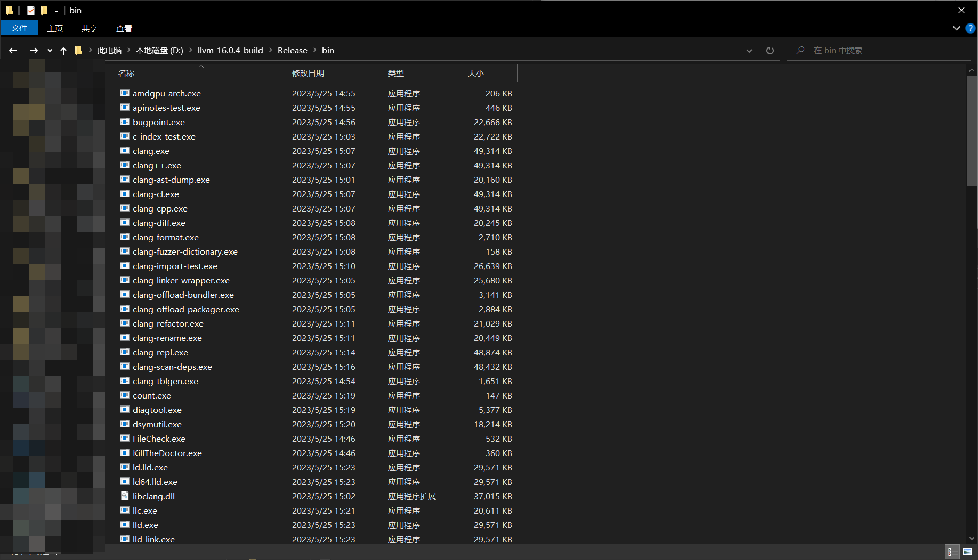The height and width of the screenshot is (560, 978).
Task: Expand chevron after 本地磁盘 (D:) in path
Action: pyautogui.click(x=191, y=50)
